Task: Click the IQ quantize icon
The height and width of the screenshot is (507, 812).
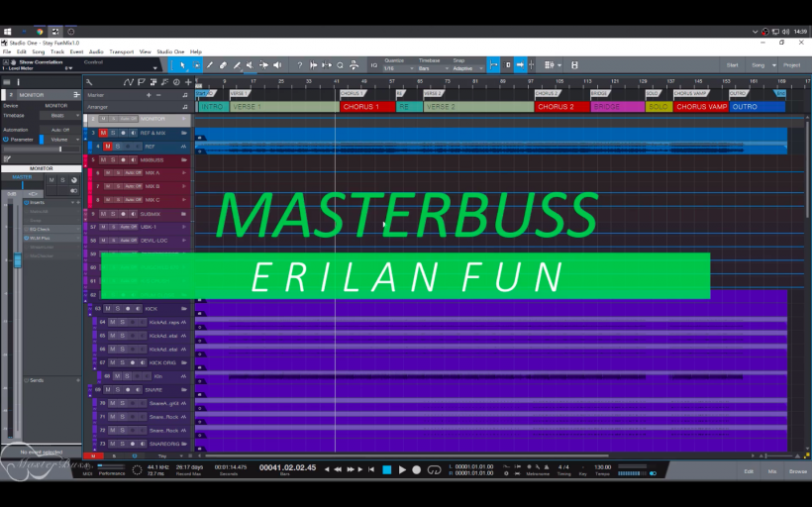Action: point(374,65)
